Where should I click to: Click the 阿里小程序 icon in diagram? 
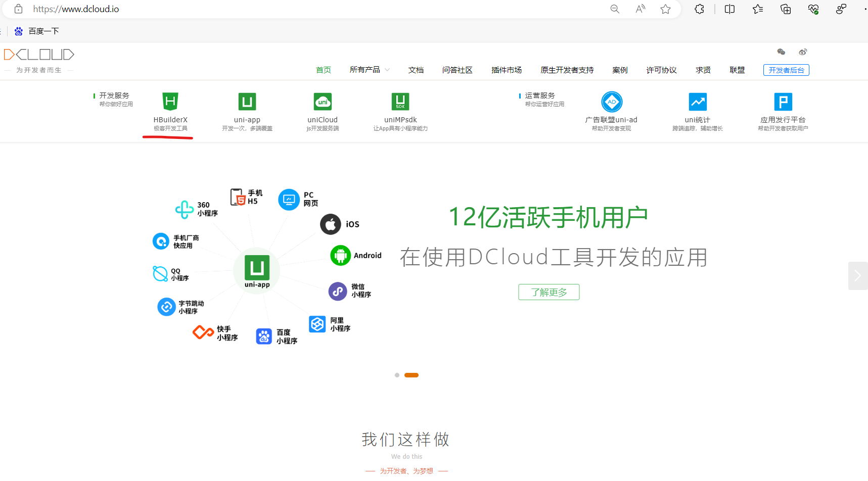317,324
